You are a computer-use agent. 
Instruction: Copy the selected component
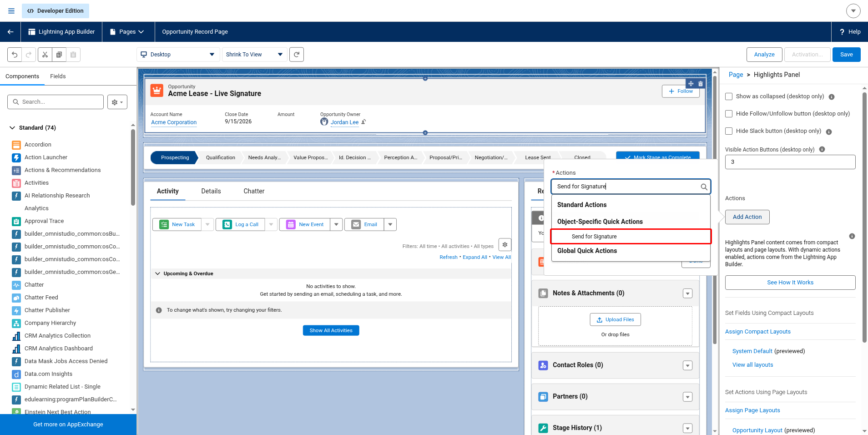[59, 55]
